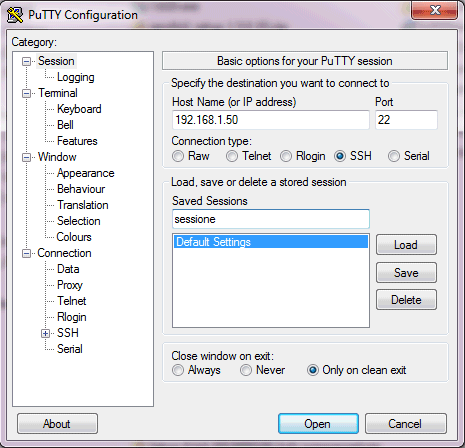Collapse the Session tree node

click(26, 61)
